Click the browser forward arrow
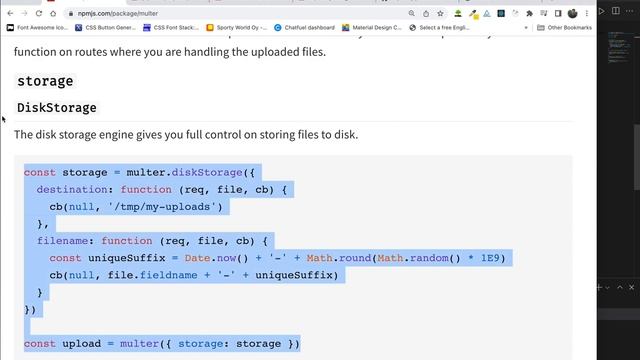640x360 pixels. [24, 13]
